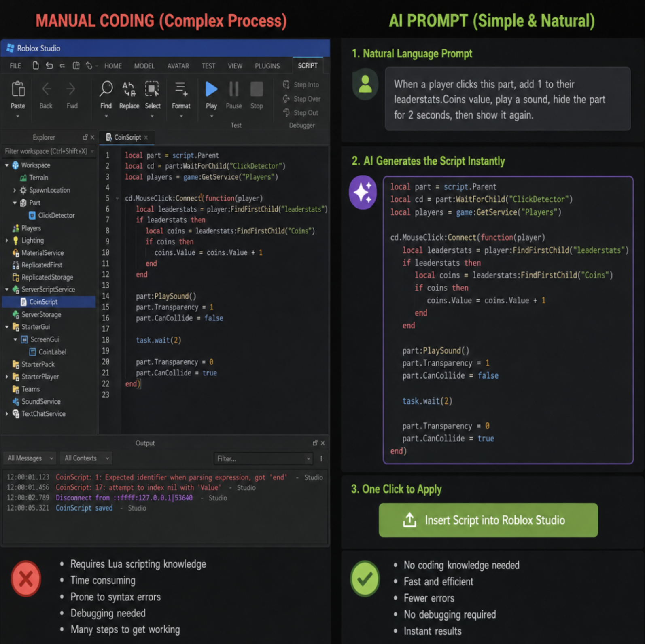The width and height of the screenshot is (645, 644).
Task: Click the Format tool icon
Action: point(181,89)
